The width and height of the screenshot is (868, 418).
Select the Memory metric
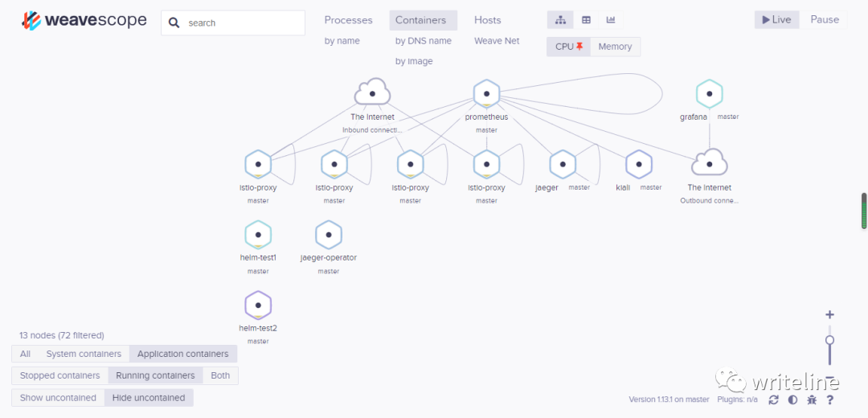coord(615,47)
